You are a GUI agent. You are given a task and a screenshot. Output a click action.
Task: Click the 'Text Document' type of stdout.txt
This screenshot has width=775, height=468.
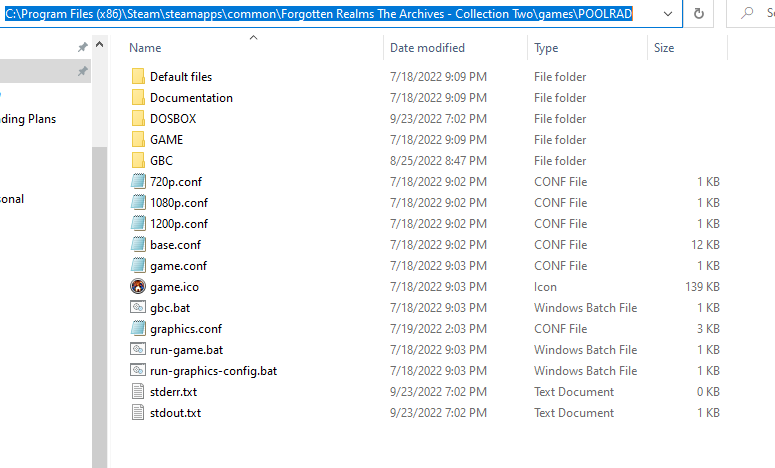pos(574,413)
